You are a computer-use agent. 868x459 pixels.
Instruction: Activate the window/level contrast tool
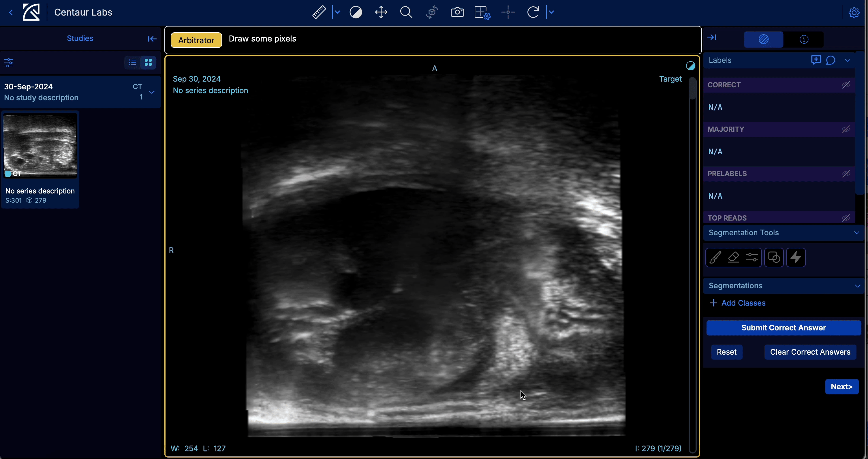356,12
